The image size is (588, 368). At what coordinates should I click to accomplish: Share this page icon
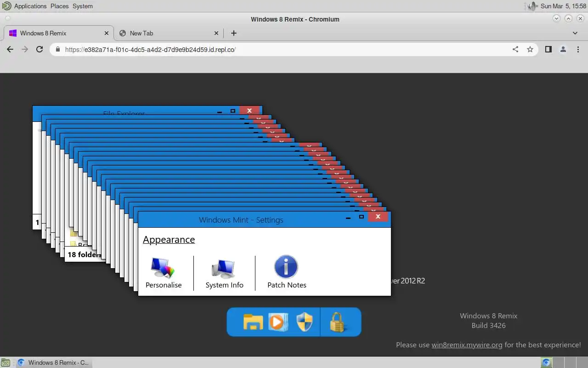515,49
